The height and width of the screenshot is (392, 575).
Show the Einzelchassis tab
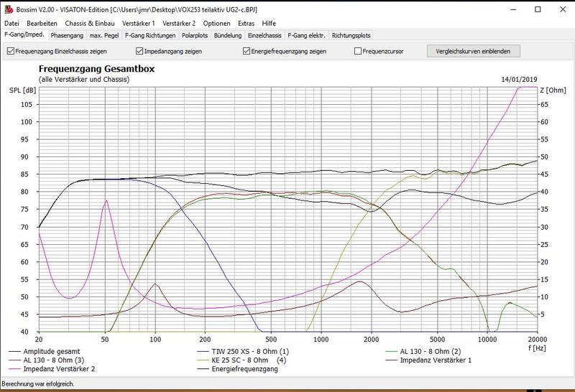pyautogui.click(x=265, y=34)
